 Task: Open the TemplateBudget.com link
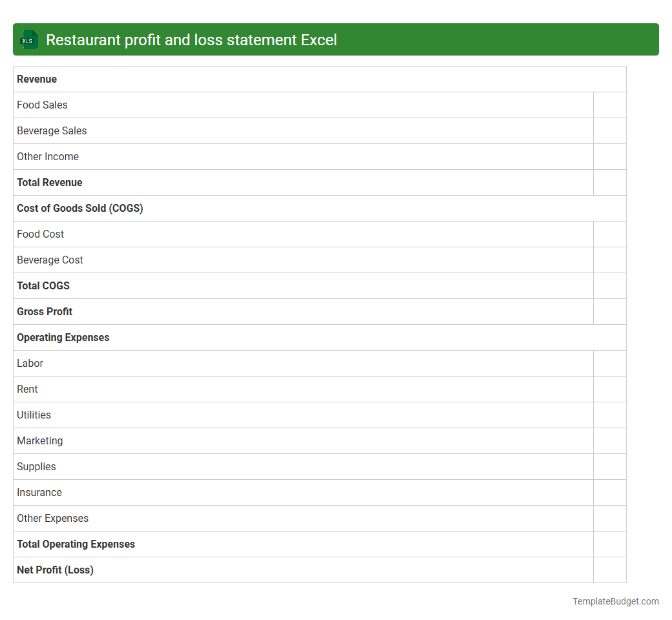click(x=616, y=601)
